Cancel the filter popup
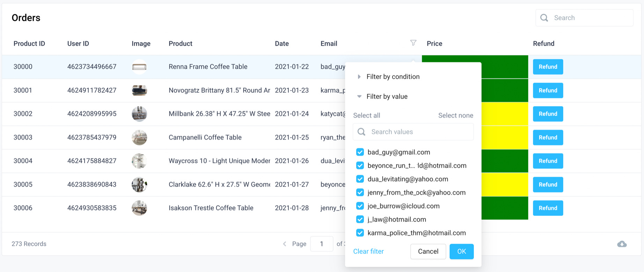This screenshot has height=272, width=644. [428, 251]
